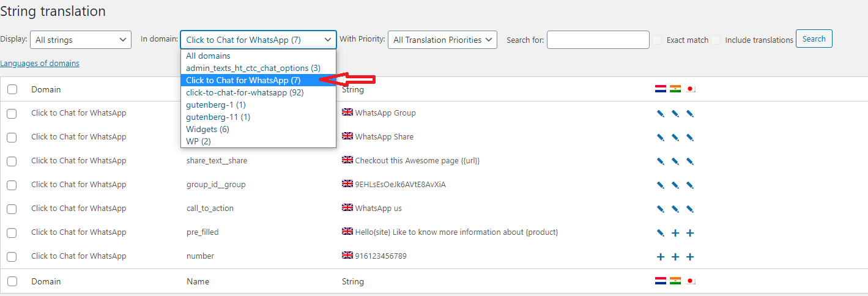Screen dimensions: 868x296
Task: Click the string value 916123456789
Action: [x=380, y=256]
